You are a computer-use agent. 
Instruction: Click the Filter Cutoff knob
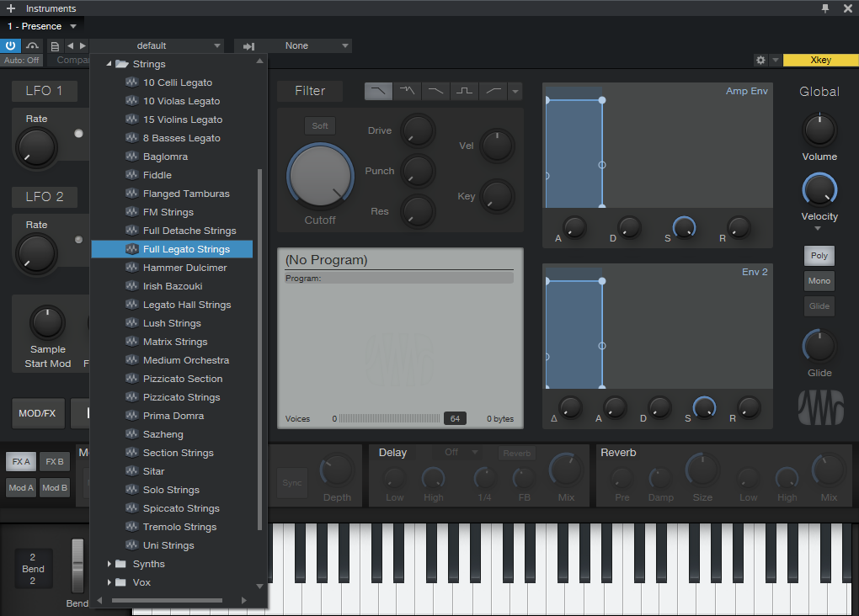(321, 176)
